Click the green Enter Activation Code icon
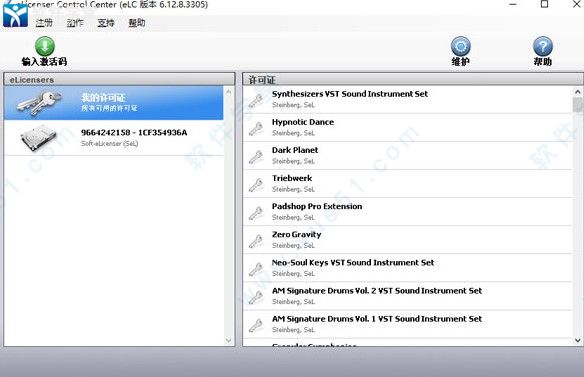Screen dimensions: 584x377 tap(45, 46)
